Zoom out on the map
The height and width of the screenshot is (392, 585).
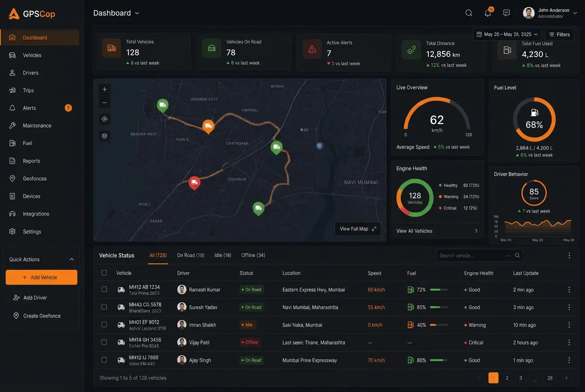pyautogui.click(x=105, y=103)
